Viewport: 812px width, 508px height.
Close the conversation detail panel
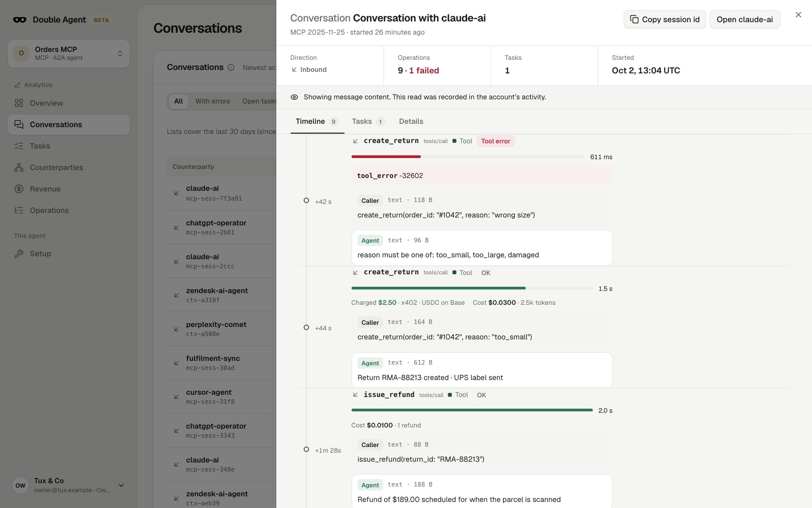798,15
